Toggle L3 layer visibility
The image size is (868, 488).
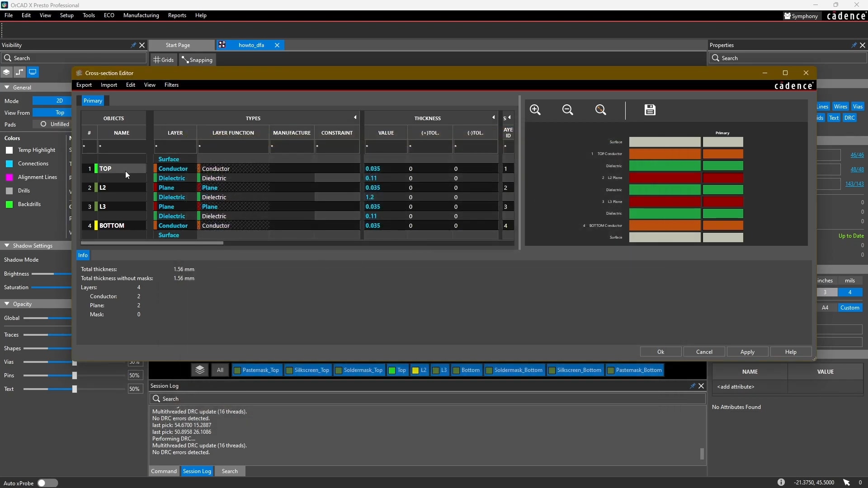(439, 370)
